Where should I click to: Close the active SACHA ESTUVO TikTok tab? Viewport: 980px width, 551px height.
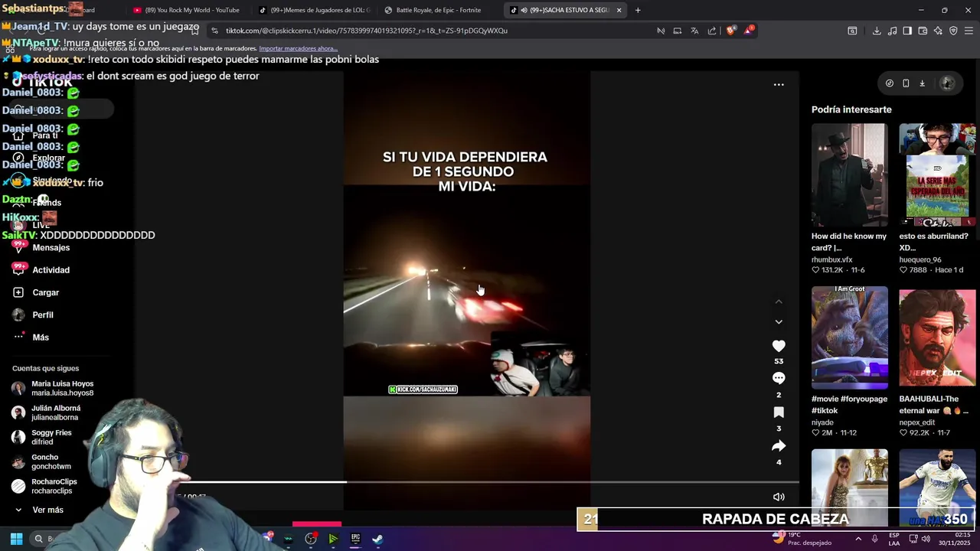click(619, 10)
